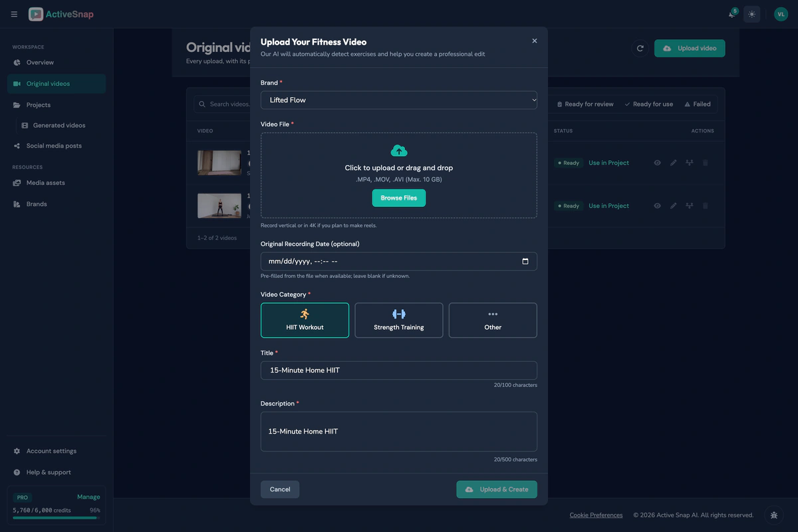Viewport: 798px width, 532px height.
Task: Click the Original Recording Date field
Action: (399, 261)
